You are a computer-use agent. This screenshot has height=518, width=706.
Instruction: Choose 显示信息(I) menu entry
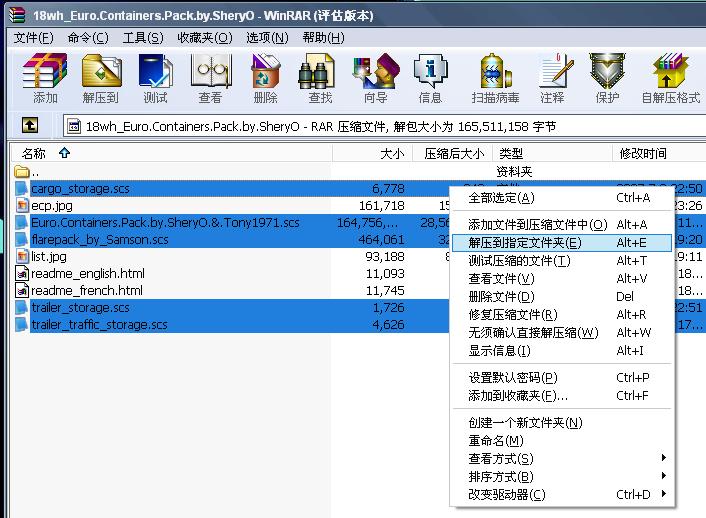tap(562, 350)
